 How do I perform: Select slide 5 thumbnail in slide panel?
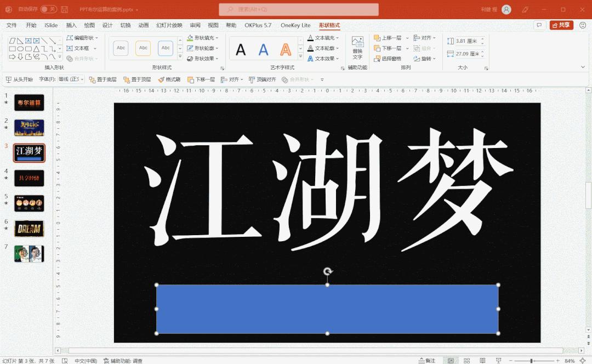[29, 203]
